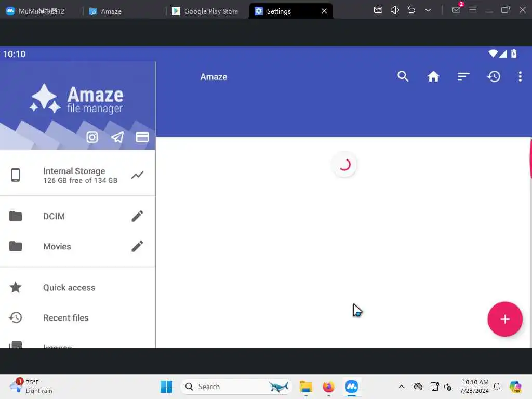Open the DCIM folder
532x399 pixels.
click(77, 216)
